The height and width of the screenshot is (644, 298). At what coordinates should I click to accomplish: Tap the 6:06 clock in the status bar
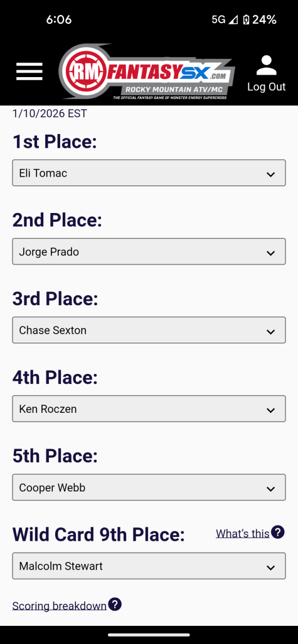coord(59,19)
